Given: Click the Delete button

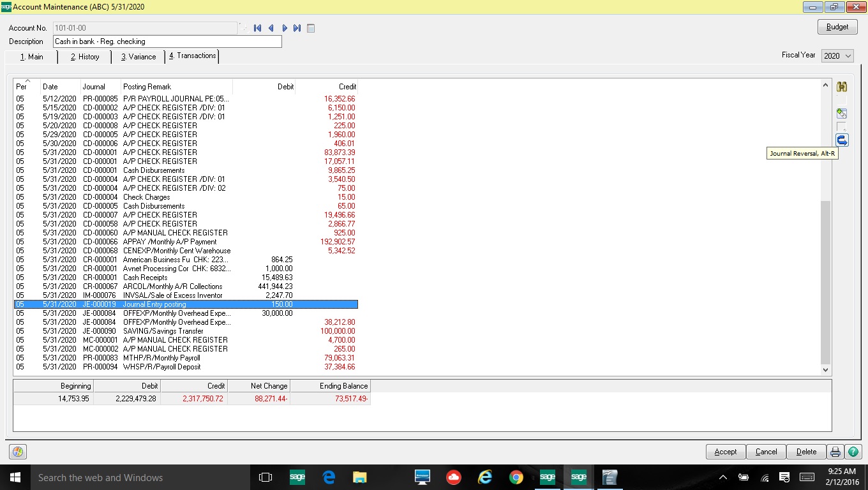Looking at the screenshot, I should (806, 452).
